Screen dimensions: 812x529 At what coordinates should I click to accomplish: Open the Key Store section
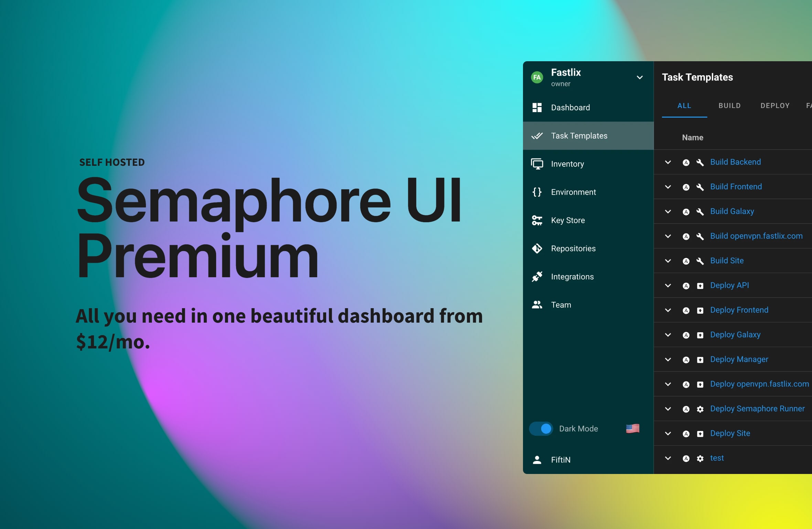[x=567, y=220]
